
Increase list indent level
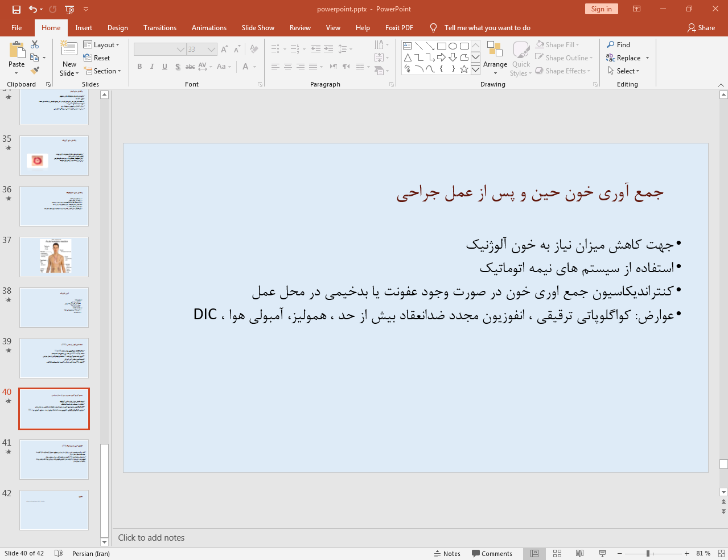click(328, 49)
